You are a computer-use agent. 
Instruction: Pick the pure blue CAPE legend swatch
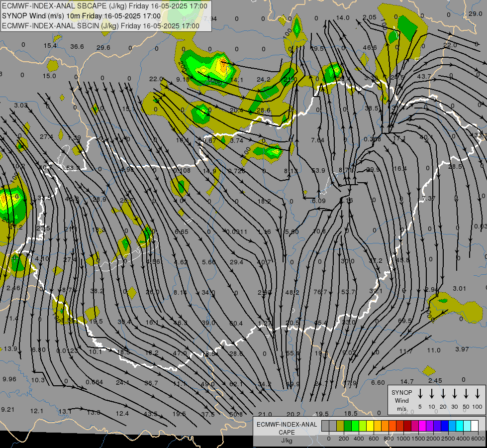(444, 426)
